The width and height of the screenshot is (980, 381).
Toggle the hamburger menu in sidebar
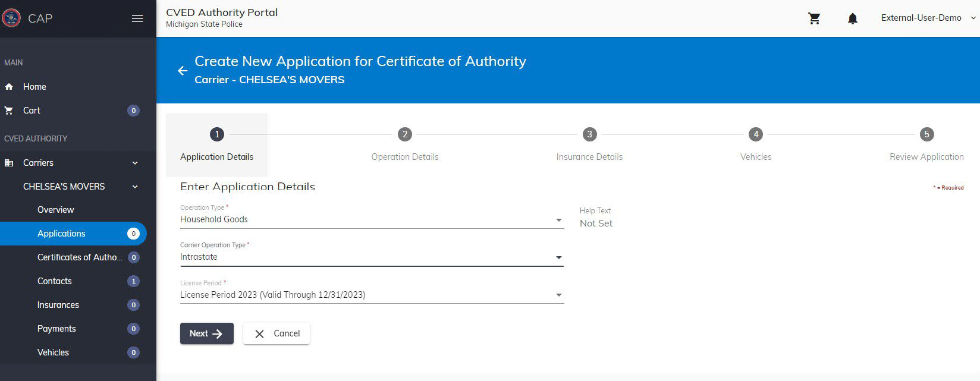pos(137,18)
